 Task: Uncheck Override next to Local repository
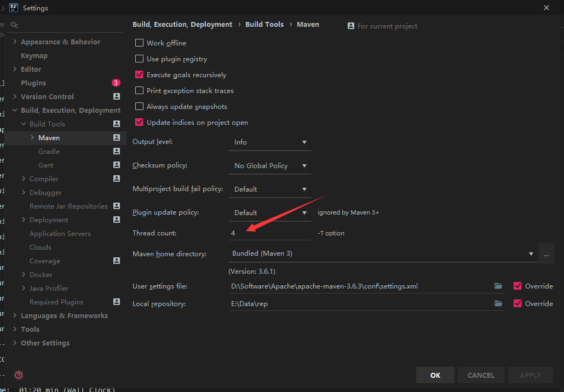pyautogui.click(x=517, y=303)
